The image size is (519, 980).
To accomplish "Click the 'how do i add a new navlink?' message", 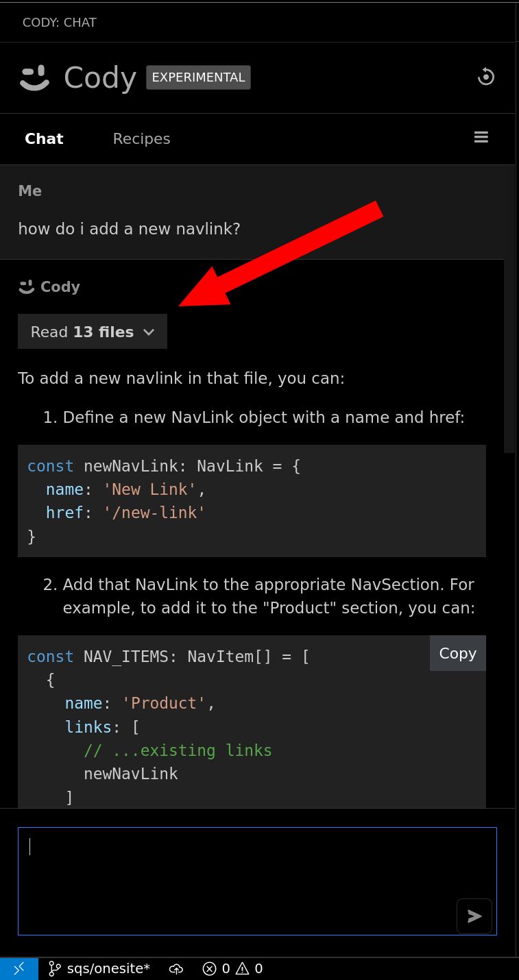I will (x=129, y=229).
